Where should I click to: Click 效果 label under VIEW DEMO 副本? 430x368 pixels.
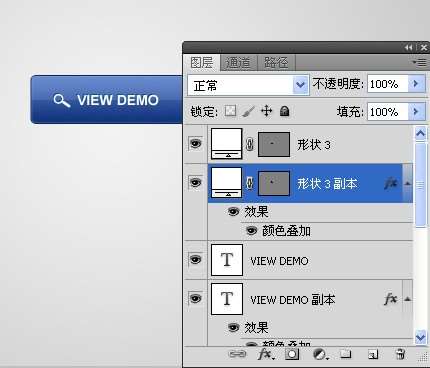pyautogui.click(x=256, y=327)
